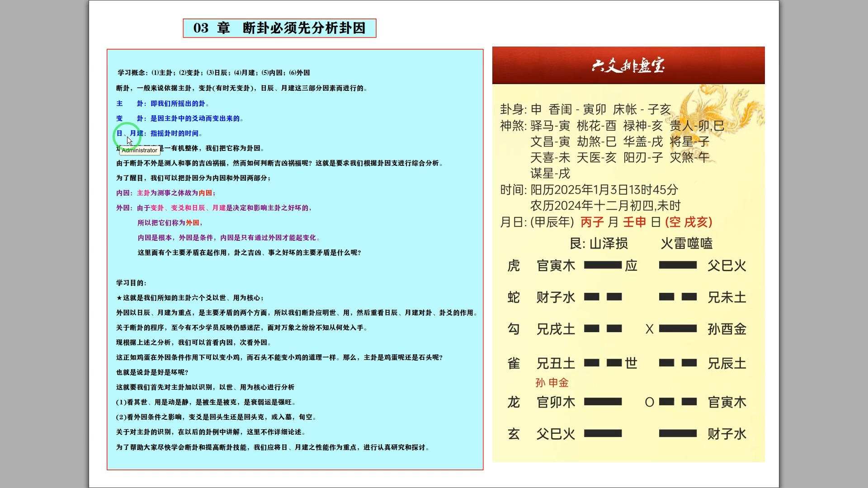Click the six-beast label '虎'
This screenshot has height=488, width=868.
pyautogui.click(x=514, y=266)
